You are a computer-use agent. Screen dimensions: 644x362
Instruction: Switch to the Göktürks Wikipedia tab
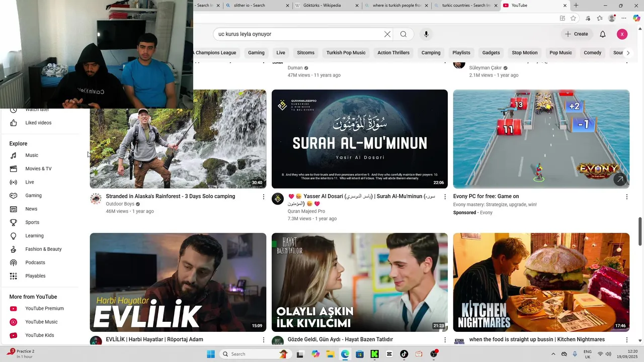[x=327, y=6]
